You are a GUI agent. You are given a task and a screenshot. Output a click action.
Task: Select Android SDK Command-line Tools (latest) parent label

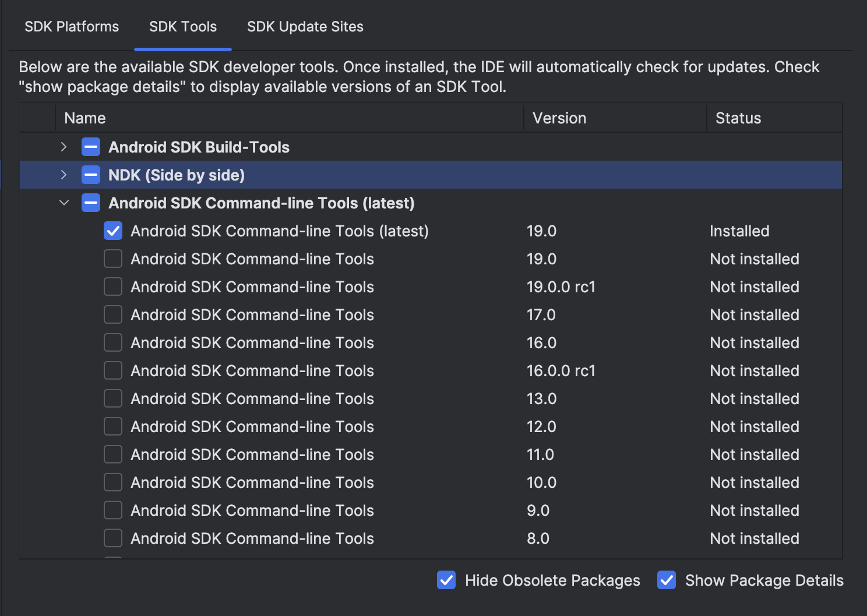(x=262, y=203)
